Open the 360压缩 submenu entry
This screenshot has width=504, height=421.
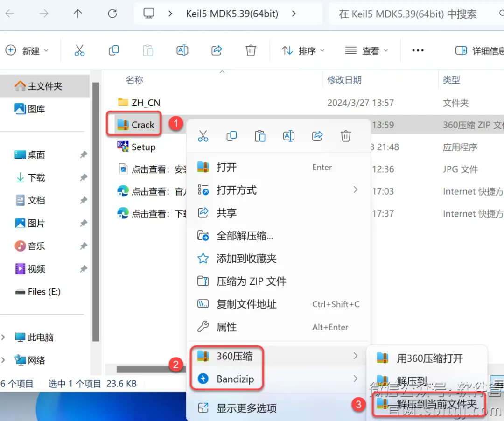[278, 356]
